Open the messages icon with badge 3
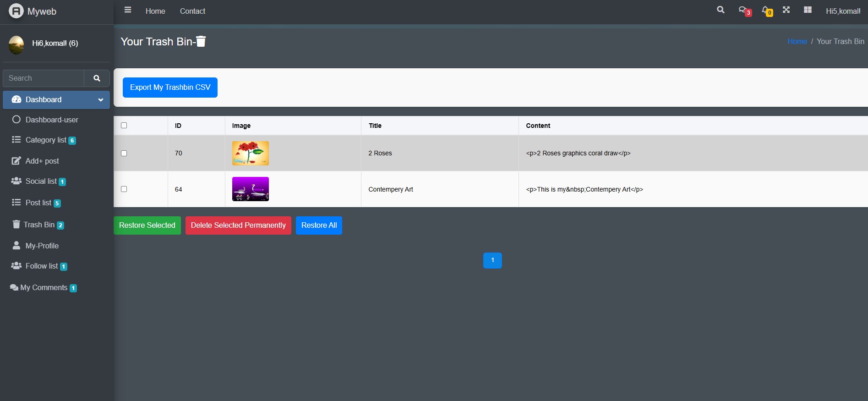The width and height of the screenshot is (868, 401). 744,11
